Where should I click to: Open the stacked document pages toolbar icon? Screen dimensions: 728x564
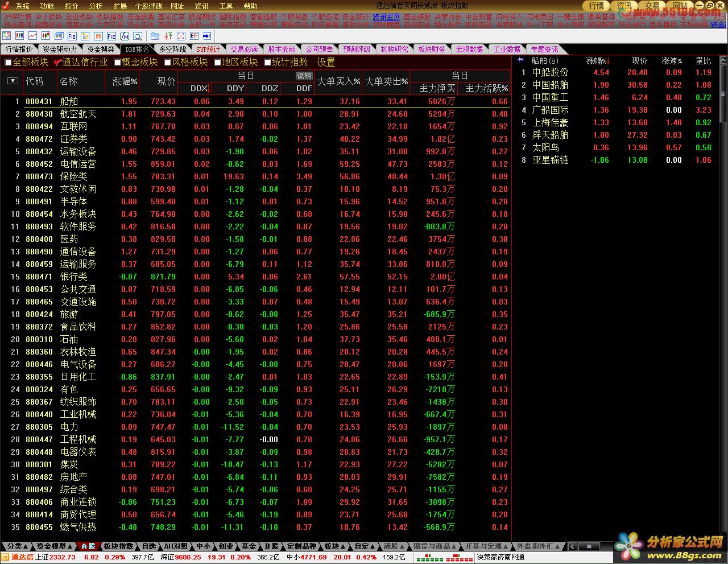click(x=59, y=36)
